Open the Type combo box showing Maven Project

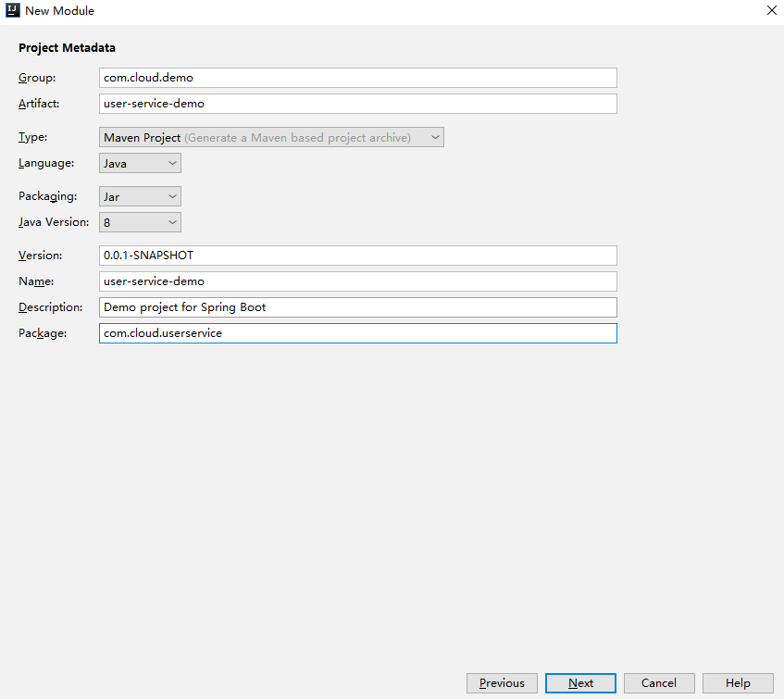coord(272,138)
